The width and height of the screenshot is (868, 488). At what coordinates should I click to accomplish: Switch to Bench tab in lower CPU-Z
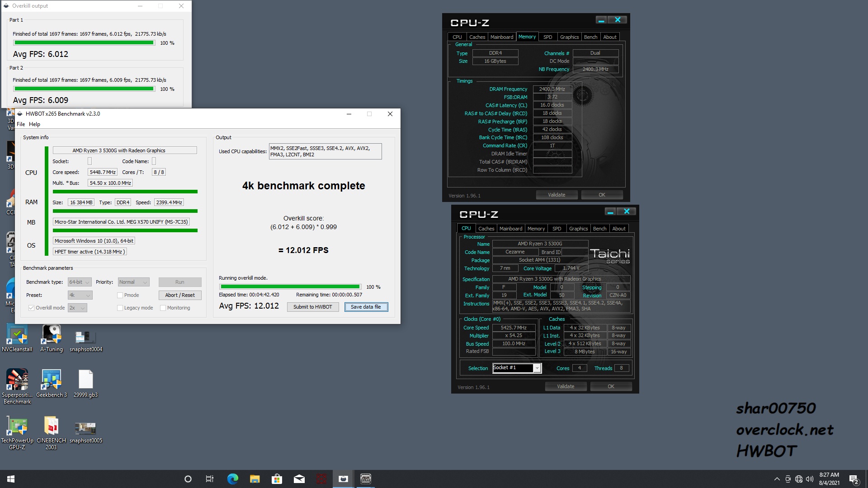coord(600,229)
